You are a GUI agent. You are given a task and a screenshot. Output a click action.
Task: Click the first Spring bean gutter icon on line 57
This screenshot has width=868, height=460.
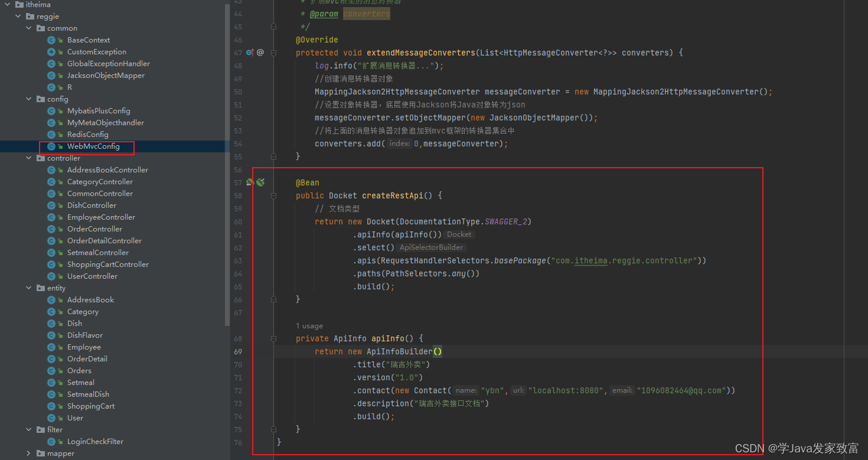[250, 182]
